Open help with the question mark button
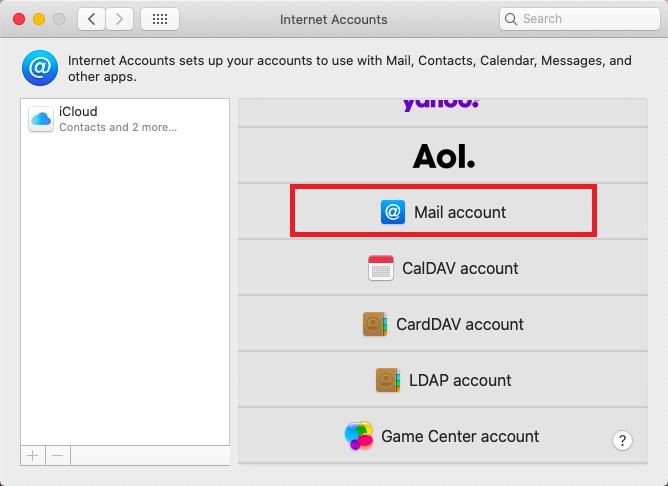 [x=622, y=440]
